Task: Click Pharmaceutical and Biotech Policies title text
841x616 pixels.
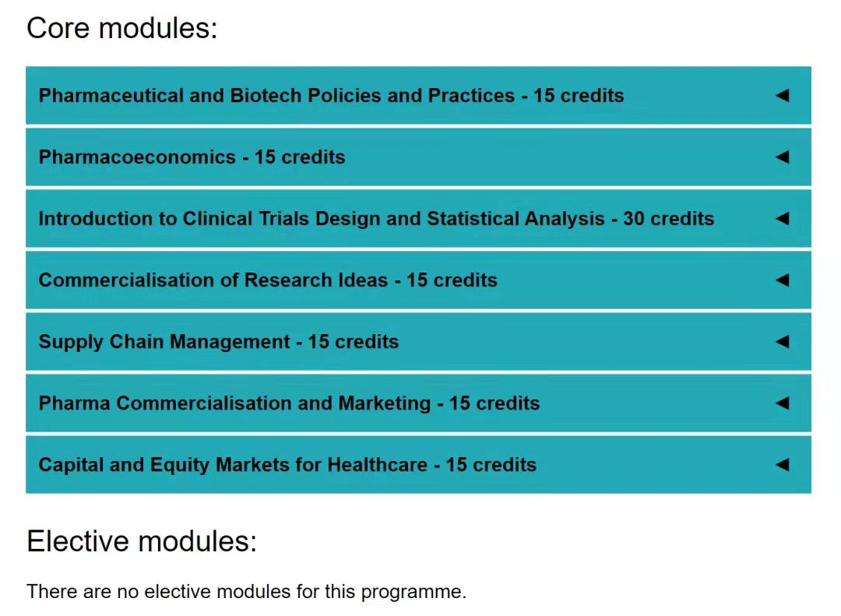Action: pyautogui.click(x=332, y=96)
